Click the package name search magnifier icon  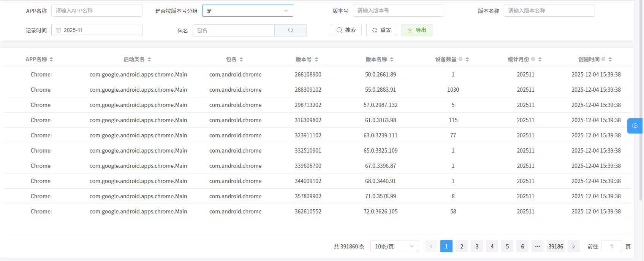pos(291,30)
